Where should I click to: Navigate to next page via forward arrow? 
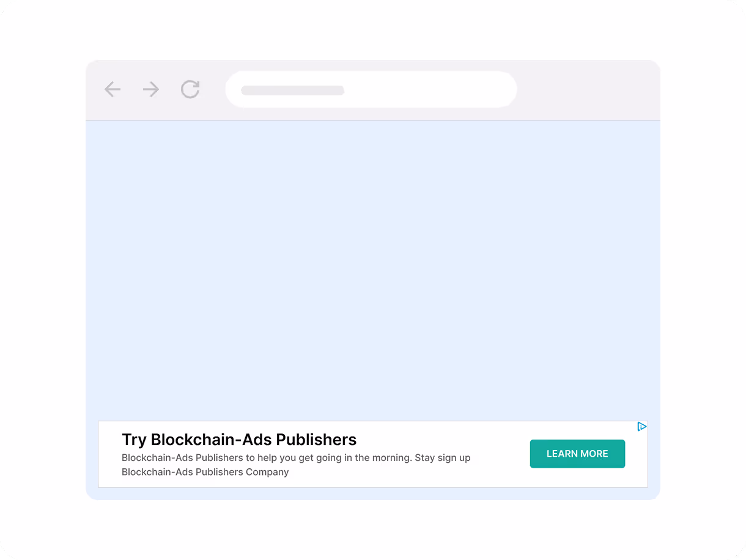point(151,89)
